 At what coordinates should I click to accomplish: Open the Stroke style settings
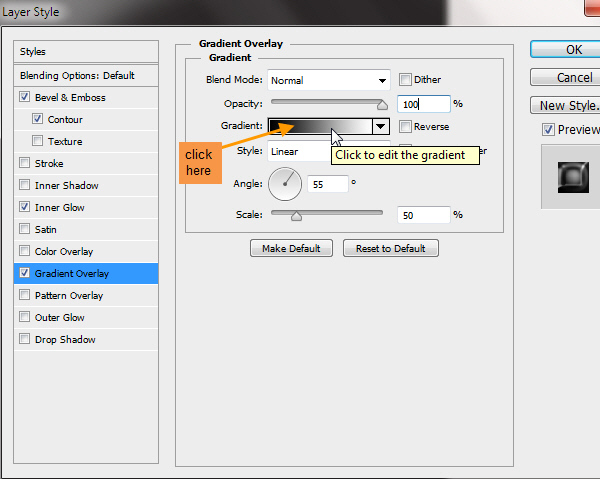49,163
